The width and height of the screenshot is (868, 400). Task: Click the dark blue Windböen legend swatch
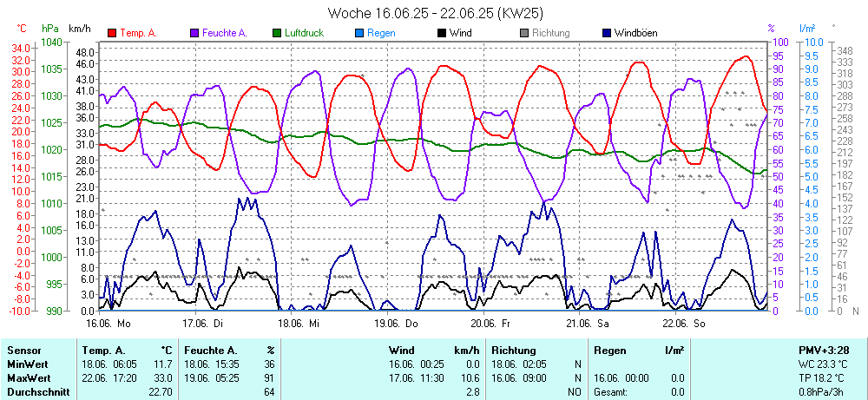pyautogui.click(x=607, y=33)
